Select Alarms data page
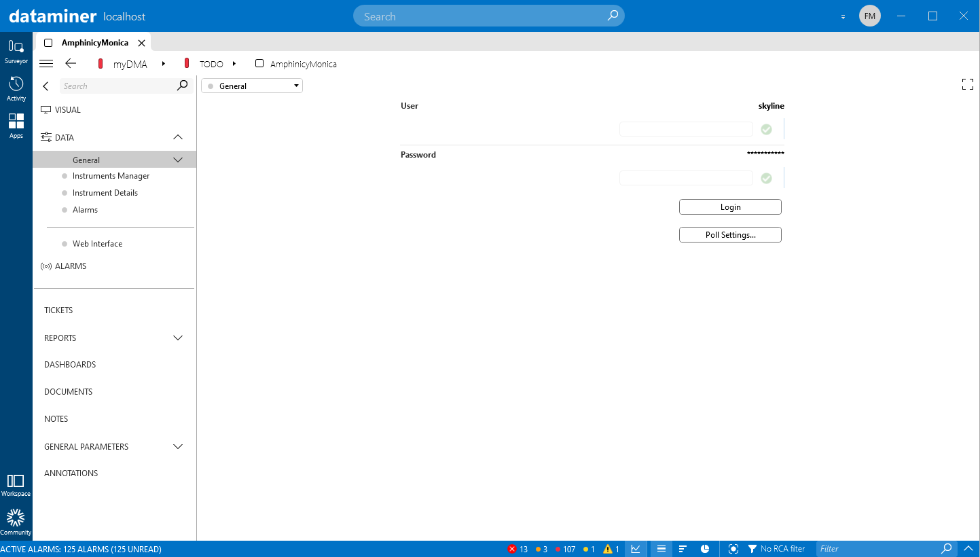 pos(85,210)
